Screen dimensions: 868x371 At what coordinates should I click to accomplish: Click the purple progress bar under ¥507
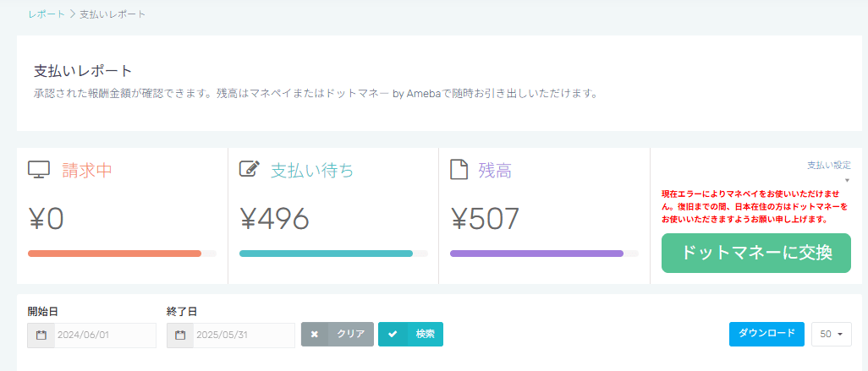click(537, 253)
